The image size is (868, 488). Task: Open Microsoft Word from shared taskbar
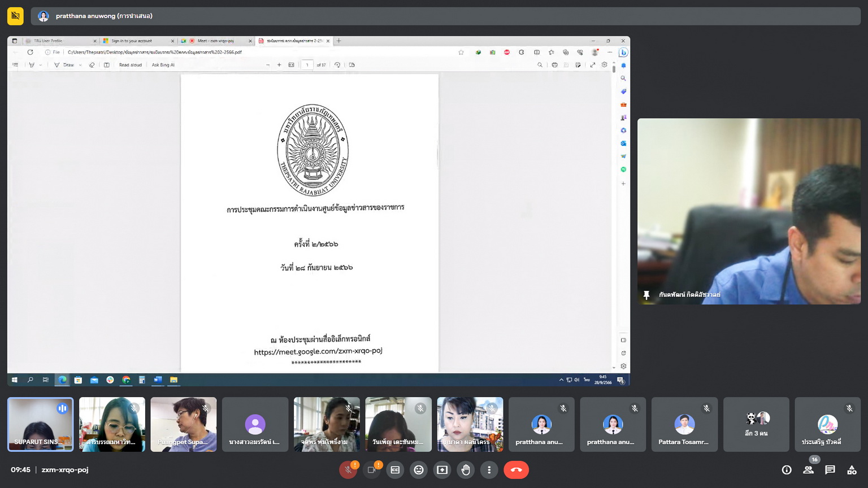158,380
